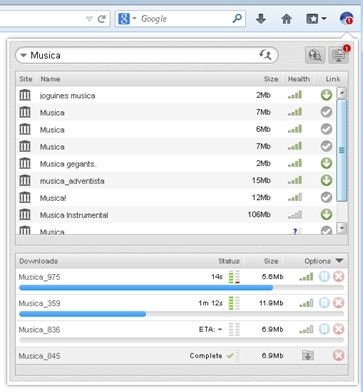The image size is (363, 392).
Task: Click the health bars for Musica_975
Action: 306,276
